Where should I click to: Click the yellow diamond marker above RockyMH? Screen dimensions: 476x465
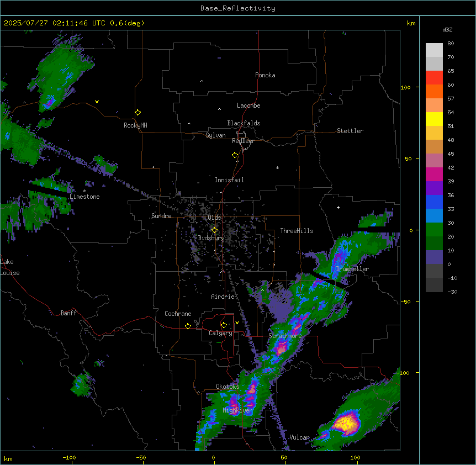[138, 113]
